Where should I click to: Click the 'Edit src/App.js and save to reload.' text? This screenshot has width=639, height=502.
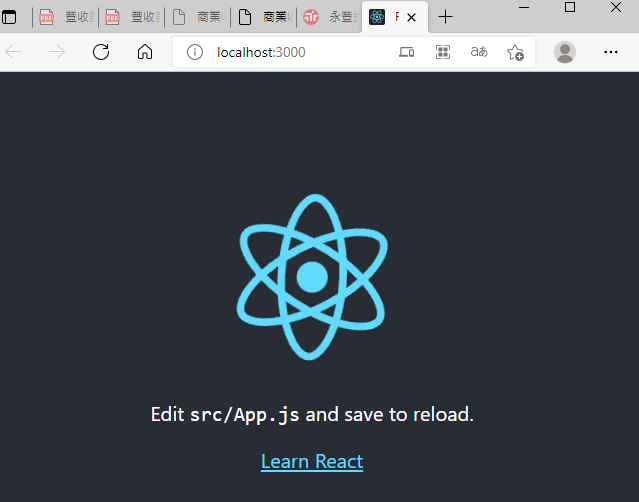(x=312, y=415)
